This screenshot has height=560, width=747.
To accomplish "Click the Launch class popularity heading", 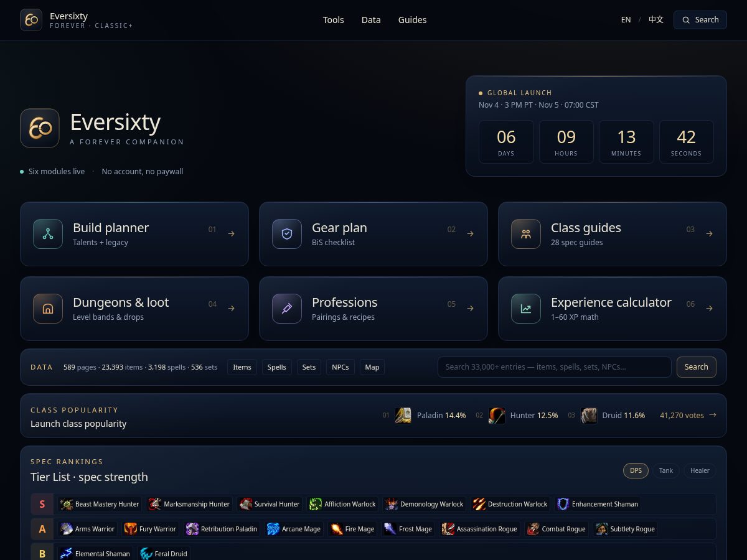I will [x=78, y=424].
